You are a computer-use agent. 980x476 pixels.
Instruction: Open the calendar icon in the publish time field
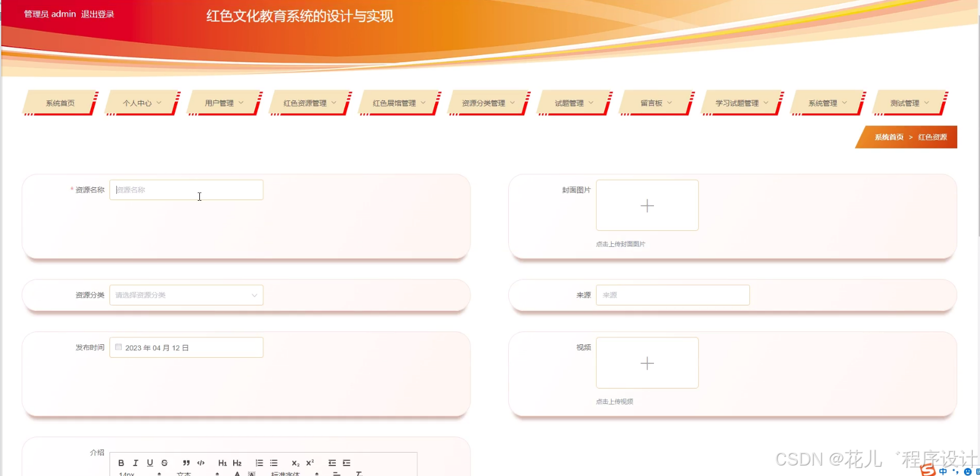119,347
